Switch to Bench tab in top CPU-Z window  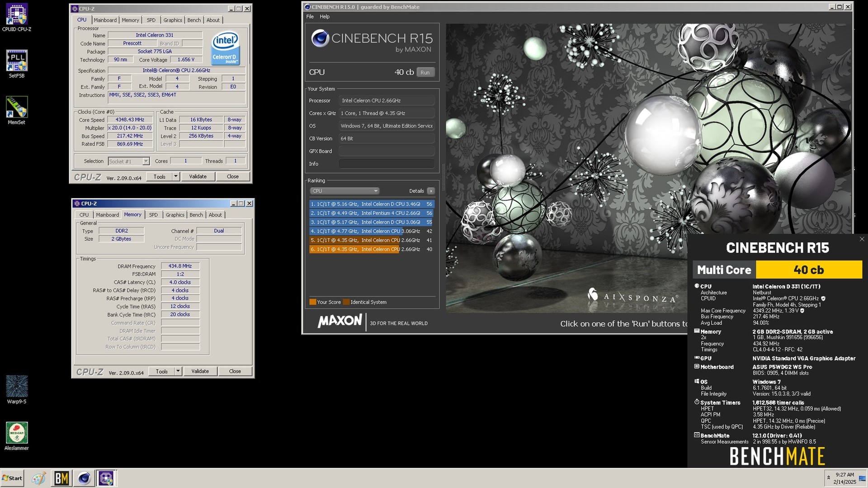(194, 20)
